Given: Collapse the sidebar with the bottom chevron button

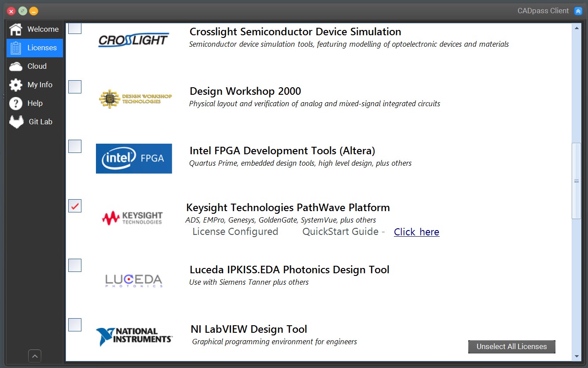Looking at the screenshot, I should (x=35, y=356).
